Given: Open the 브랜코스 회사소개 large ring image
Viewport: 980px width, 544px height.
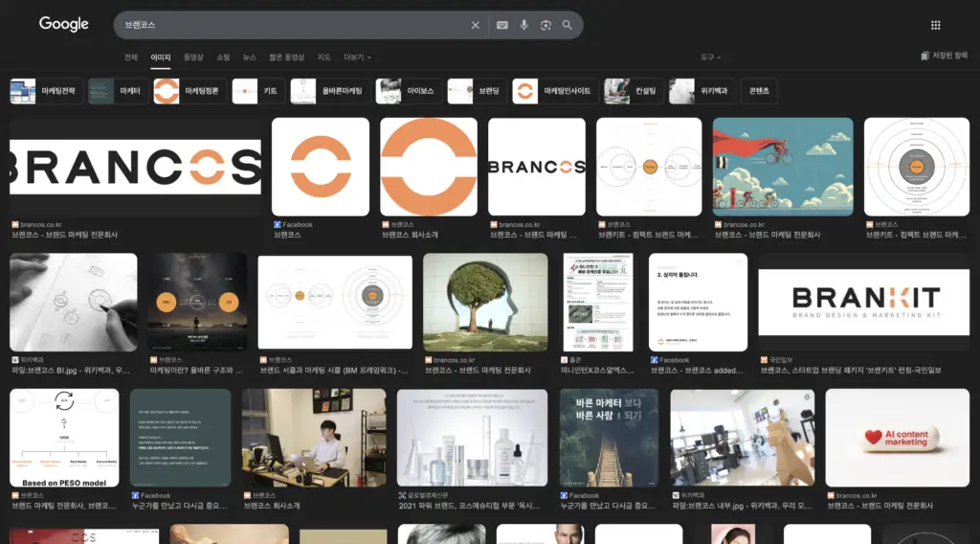Looking at the screenshot, I should pyautogui.click(x=429, y=167).
